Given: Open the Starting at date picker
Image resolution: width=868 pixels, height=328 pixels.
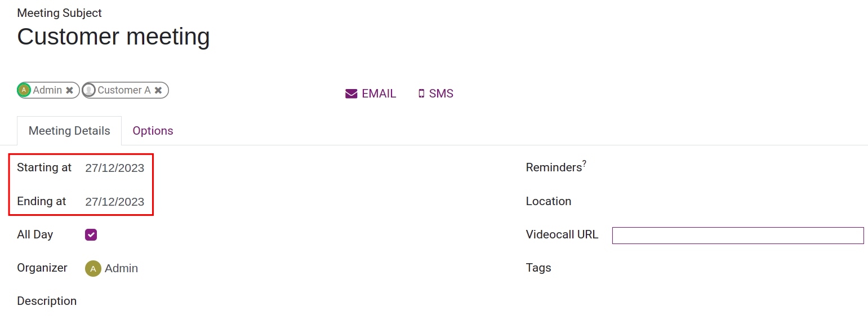Looking at the screenshot, I should [x=115, y=168].
